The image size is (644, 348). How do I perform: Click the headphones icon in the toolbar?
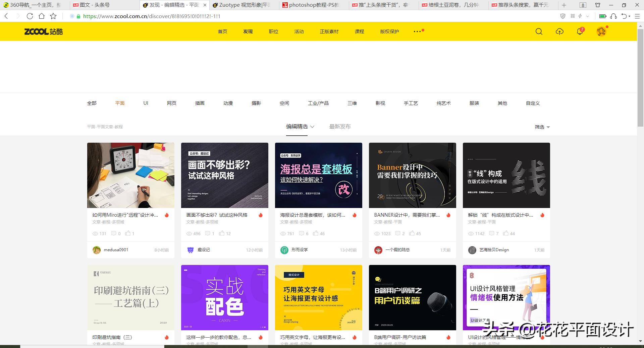[x=614, y=16]
